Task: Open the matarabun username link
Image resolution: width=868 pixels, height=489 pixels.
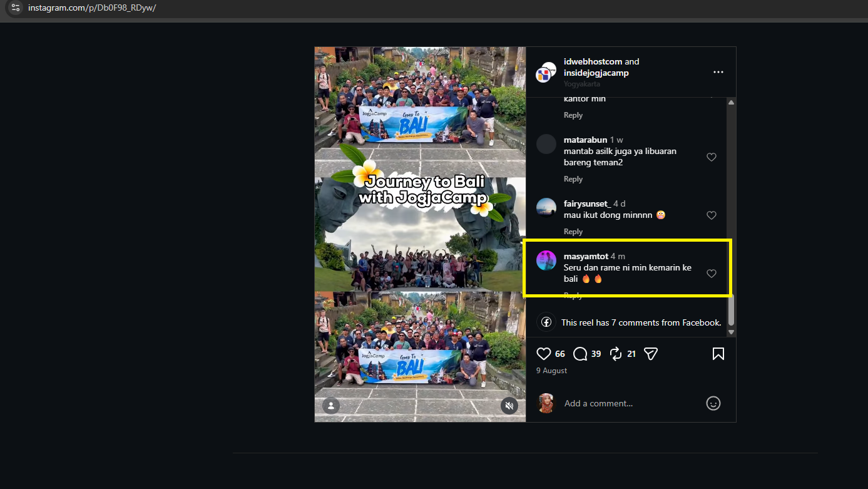Action: 586,140
